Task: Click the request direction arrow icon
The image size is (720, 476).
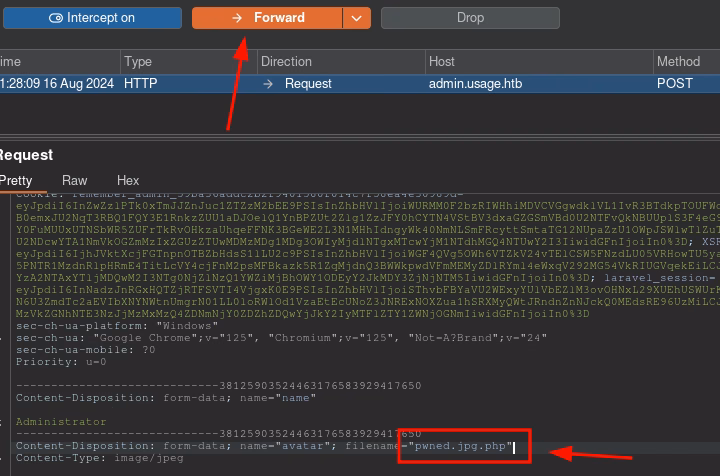Action: pyautogui.click(x=268, y=84)
